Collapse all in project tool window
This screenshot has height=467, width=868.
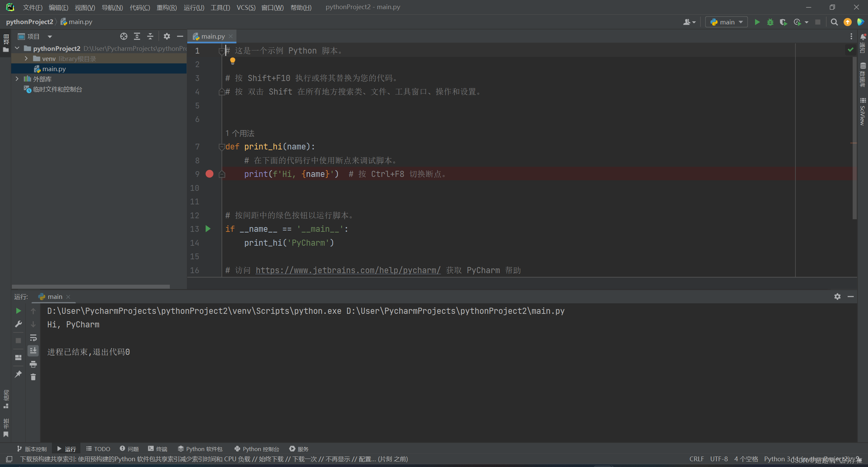click(x=150, y=36)
